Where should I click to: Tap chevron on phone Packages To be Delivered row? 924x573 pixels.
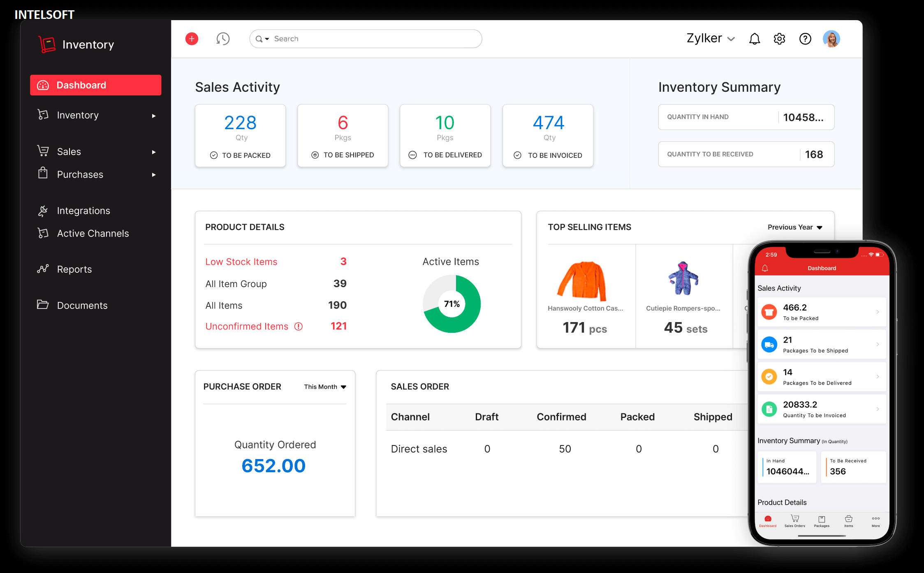(878, 376)
